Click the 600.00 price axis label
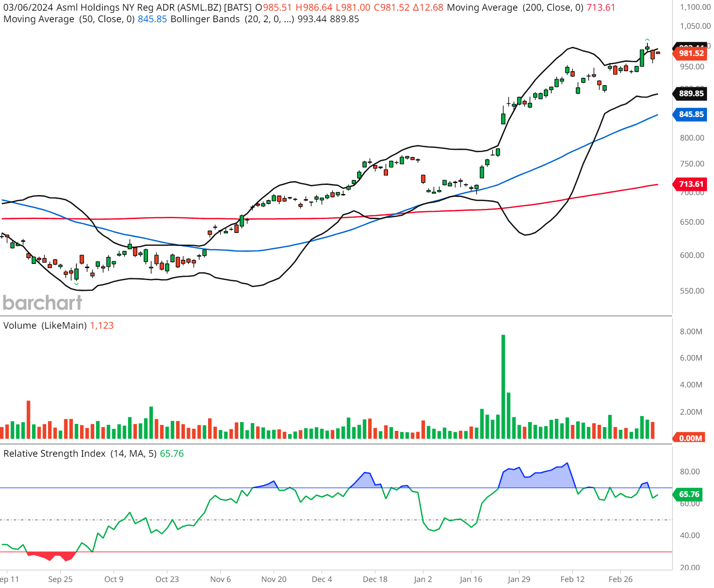This screenshot has height=588, width=714. [692, 255]
